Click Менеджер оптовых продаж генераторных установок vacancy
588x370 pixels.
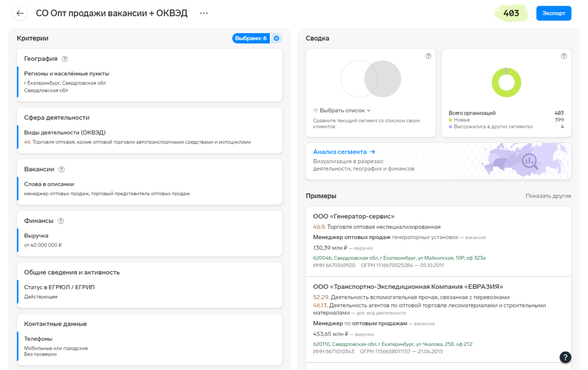386,237
